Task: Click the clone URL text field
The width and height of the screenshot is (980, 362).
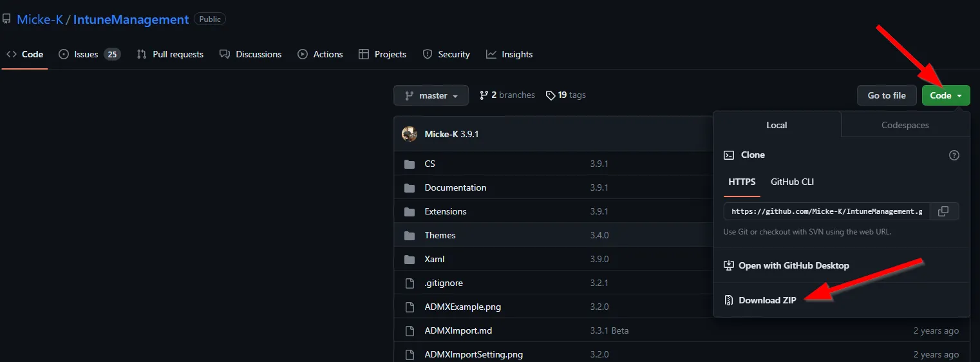Action: click(827, 211)
